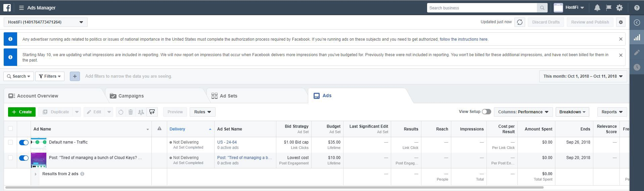Open the charts icon in right sidebar

(637, 38)
